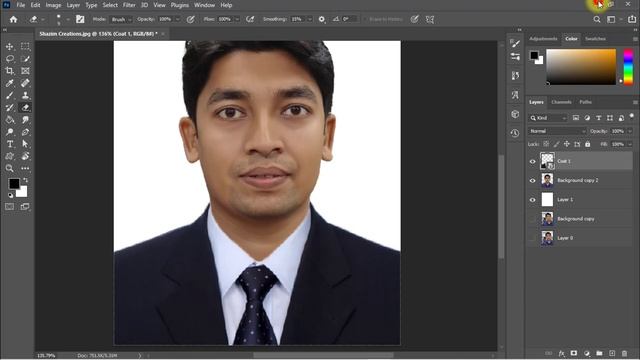Click the Share icon top right
This screenshot has width=640, height=360.
(632, 19)
